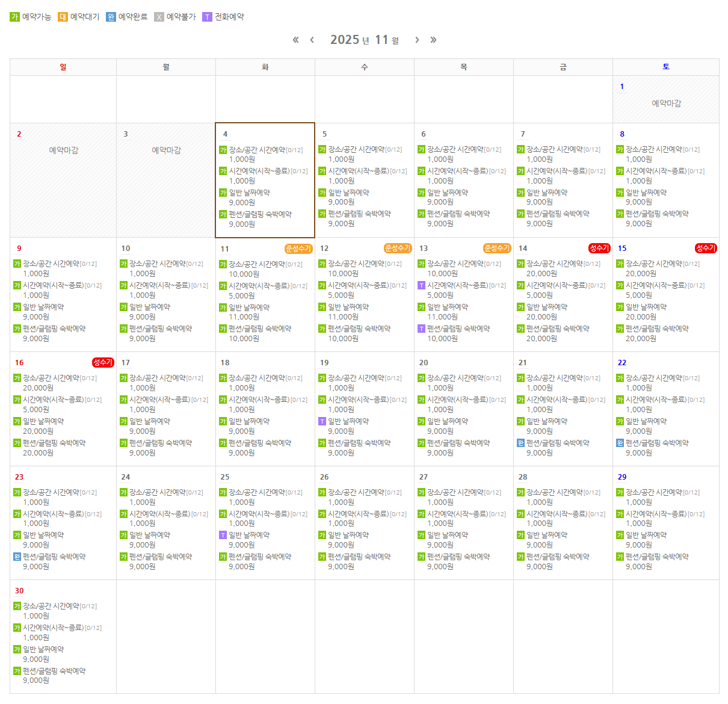
Task: Select 일반 날짜예약 on November 10
Action: tap(150, 307)
